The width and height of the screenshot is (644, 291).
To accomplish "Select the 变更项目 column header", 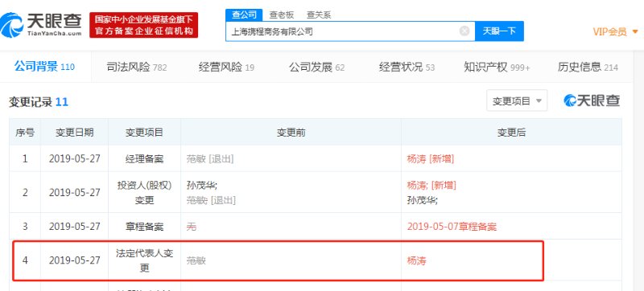I will click(144, 133).
